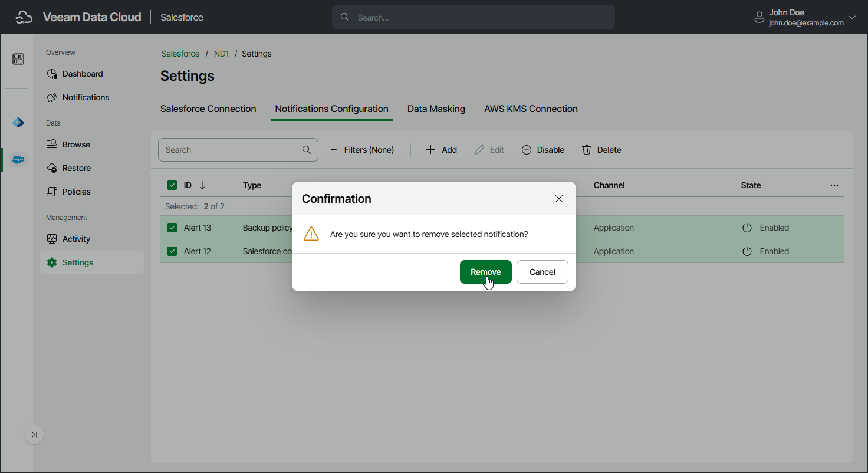
Task: Click the Channel column header
Action: (x=609, y=185)
